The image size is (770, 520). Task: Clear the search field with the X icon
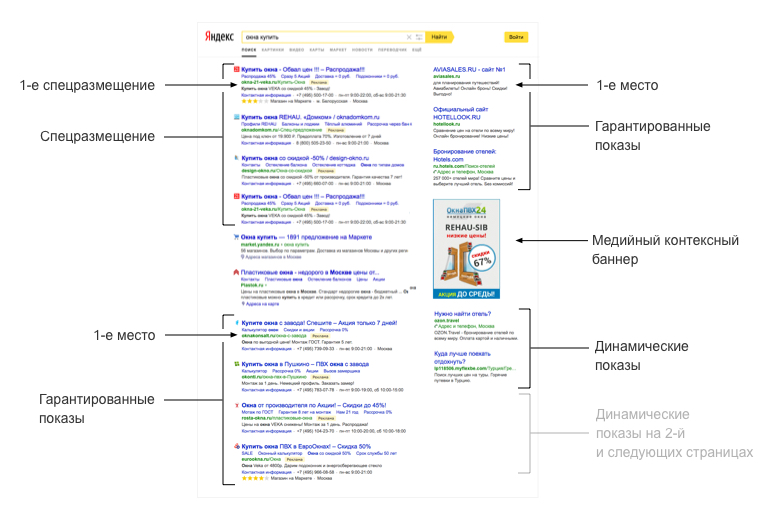tap(409, 37)
